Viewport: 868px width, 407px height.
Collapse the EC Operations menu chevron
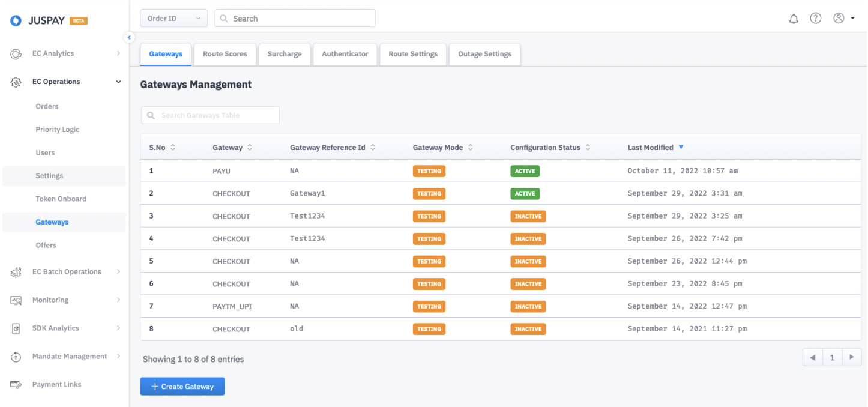tap(118, 82)
